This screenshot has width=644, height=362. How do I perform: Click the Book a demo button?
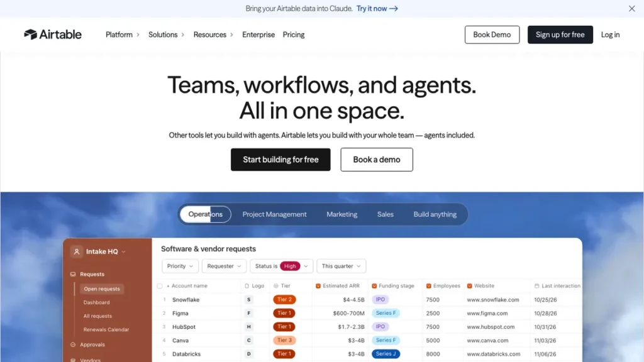[377, 160]
